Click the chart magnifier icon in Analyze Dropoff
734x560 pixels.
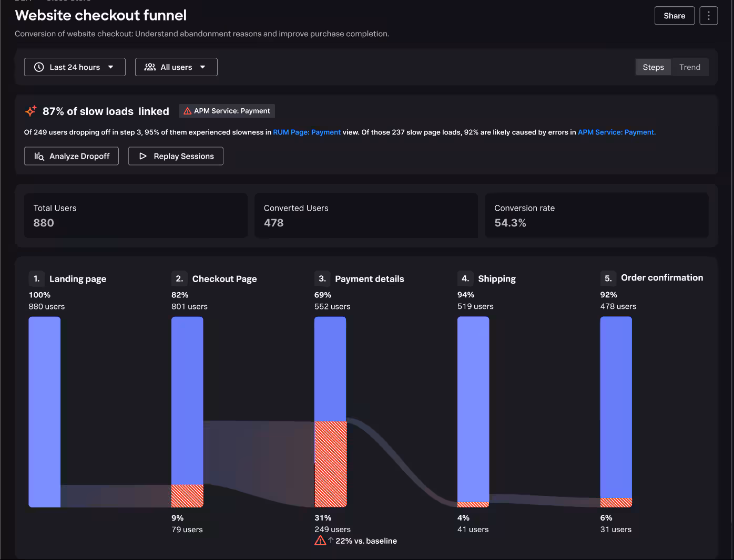(x=39, y=156)
